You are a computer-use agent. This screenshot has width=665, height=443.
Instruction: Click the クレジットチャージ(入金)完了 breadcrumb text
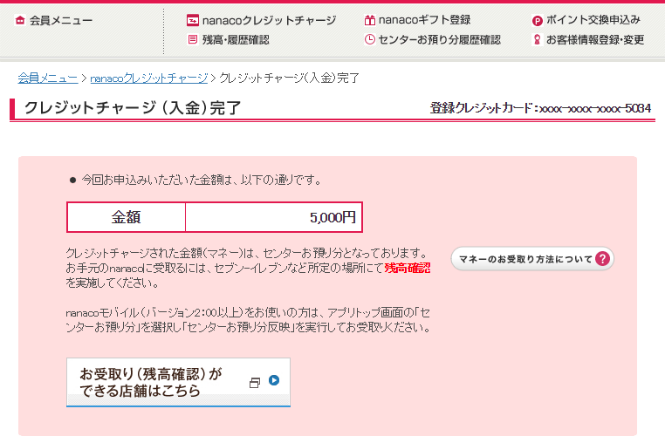(289, 78)
